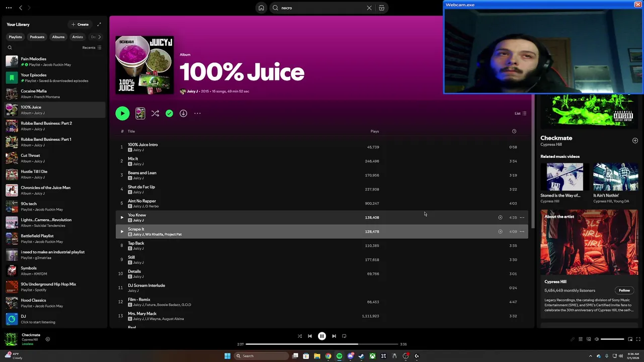This screenshot has height=362, width=644.
Task: Open Your Episodes in library
Action: [54, 78]
